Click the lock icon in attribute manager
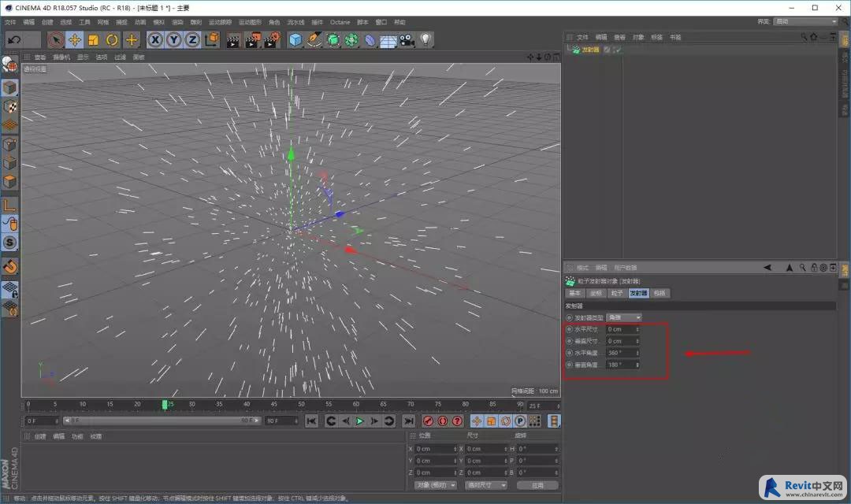This screenshot has height=504, width=851. tap(813, 268)
